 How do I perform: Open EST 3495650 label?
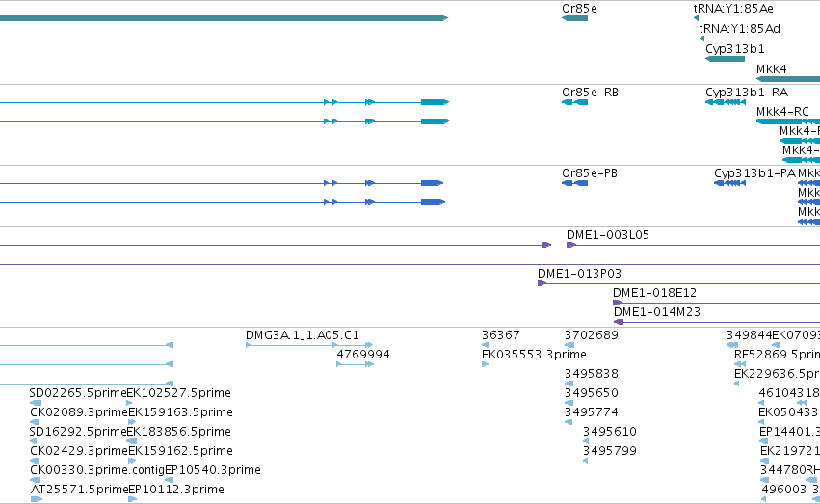coord(592,393)
